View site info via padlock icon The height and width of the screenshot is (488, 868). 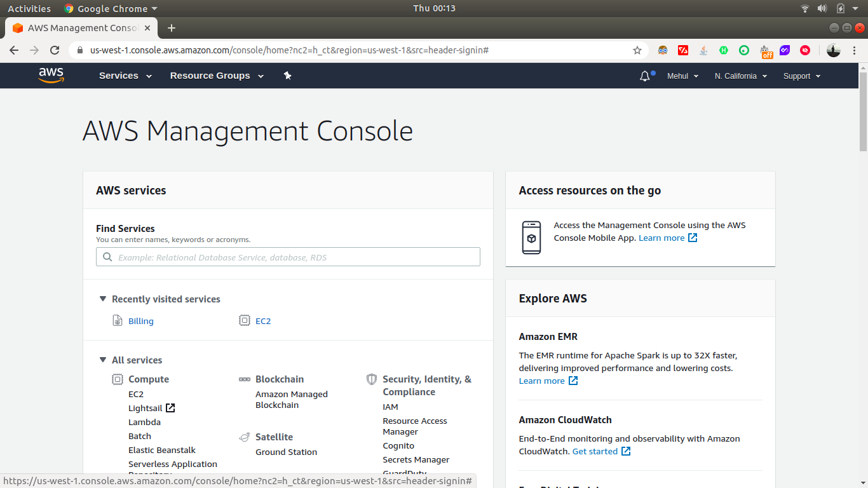tap(79, 50)
